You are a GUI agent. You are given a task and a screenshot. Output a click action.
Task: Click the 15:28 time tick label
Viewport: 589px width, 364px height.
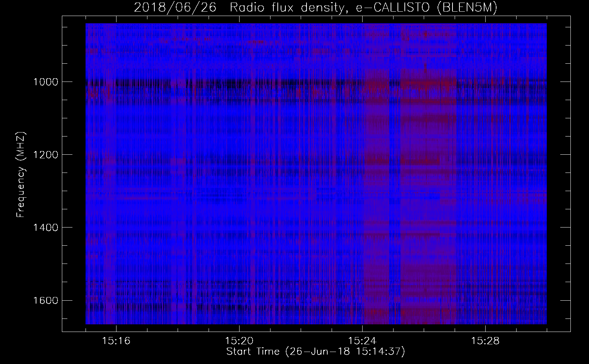[x=485, y=341]
